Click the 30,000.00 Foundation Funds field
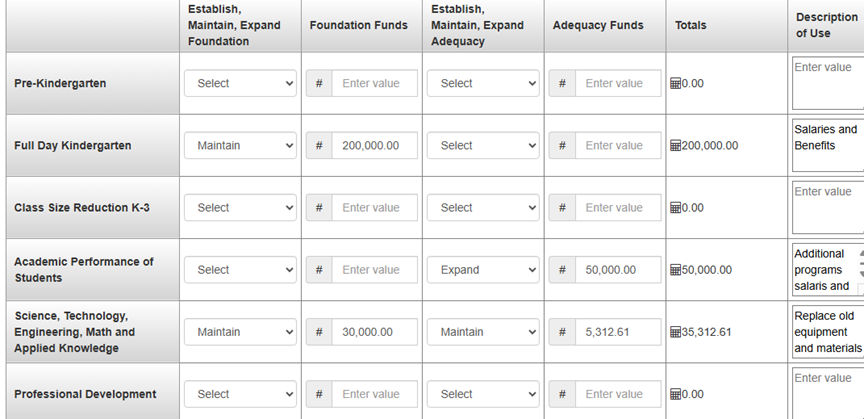The width and height of the screenshot is (864, 419). pos(374,332)
